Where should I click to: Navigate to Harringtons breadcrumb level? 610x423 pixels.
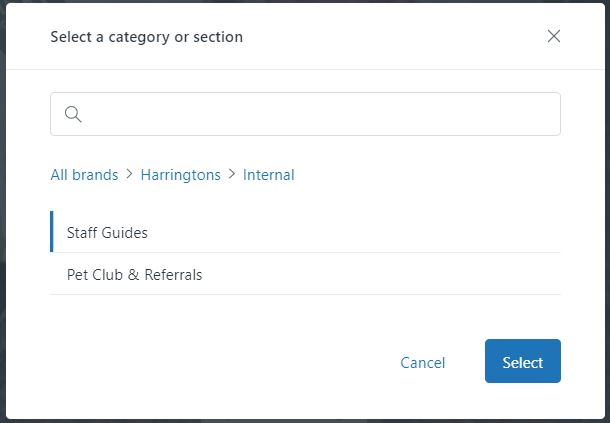180,175
